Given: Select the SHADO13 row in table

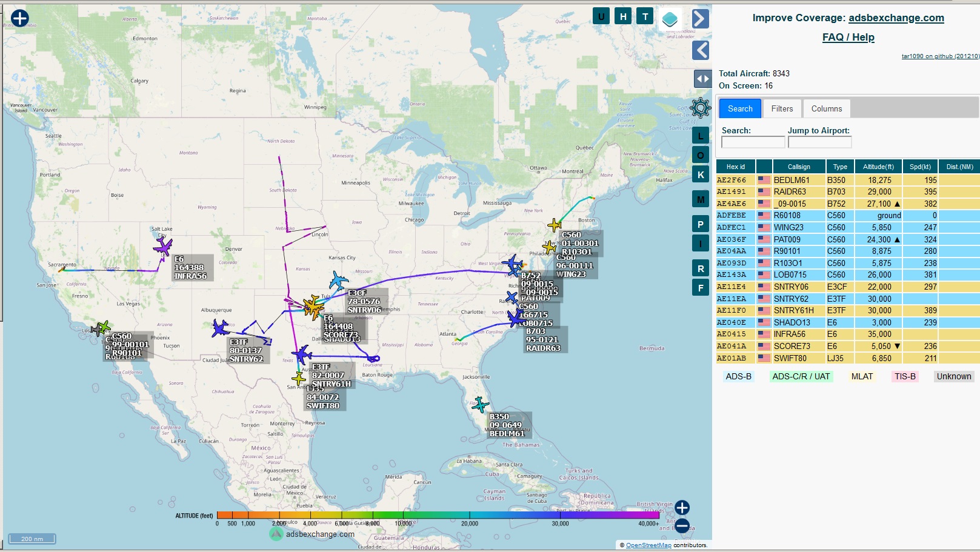Looking at the screenshot, I should pyautogui.click(x=848, y=322).
